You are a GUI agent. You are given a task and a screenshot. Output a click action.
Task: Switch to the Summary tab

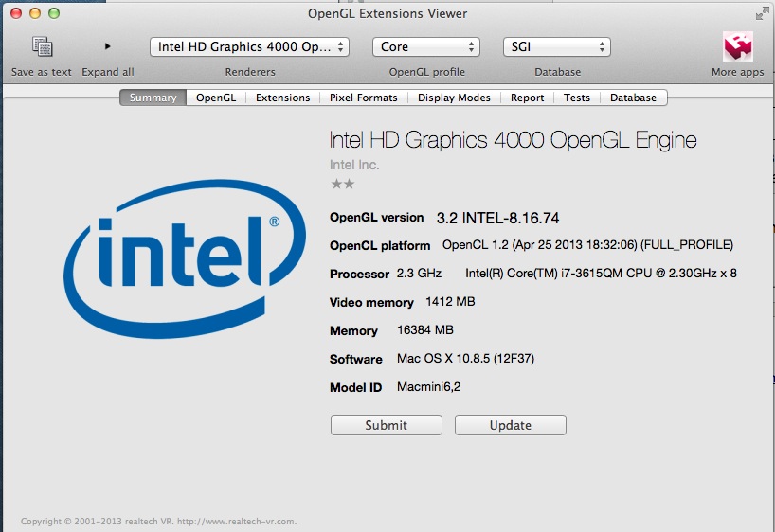(153, 98)
